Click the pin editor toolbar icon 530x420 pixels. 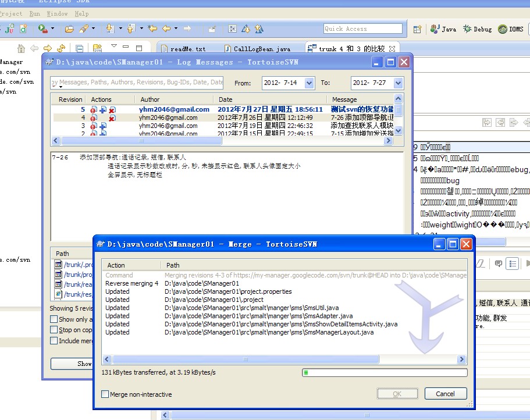click(x=212, y=29)
